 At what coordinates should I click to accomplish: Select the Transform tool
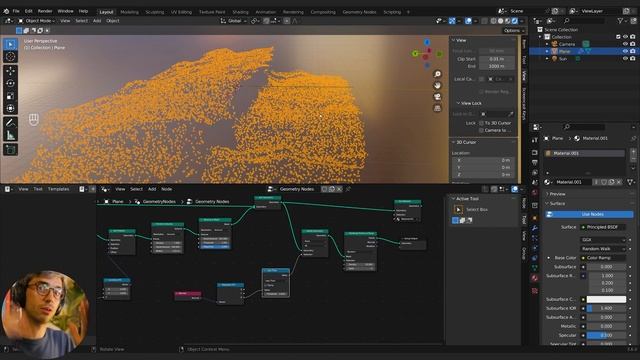click(11, 108)
